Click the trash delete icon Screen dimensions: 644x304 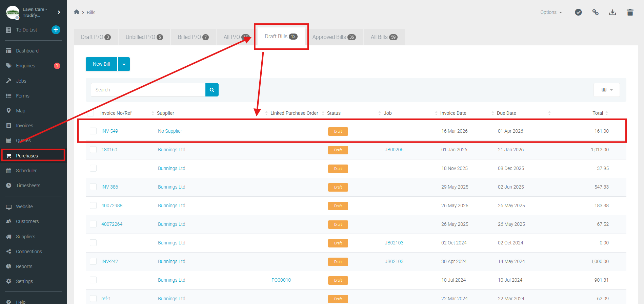point(630,12)
